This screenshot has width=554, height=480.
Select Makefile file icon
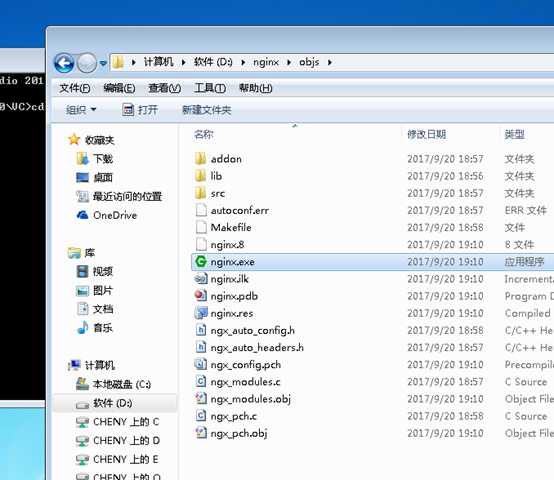coord(201,227)
